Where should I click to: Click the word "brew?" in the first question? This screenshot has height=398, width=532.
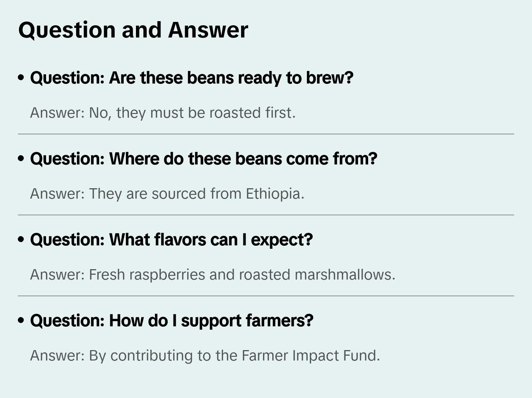click(330, 78)
